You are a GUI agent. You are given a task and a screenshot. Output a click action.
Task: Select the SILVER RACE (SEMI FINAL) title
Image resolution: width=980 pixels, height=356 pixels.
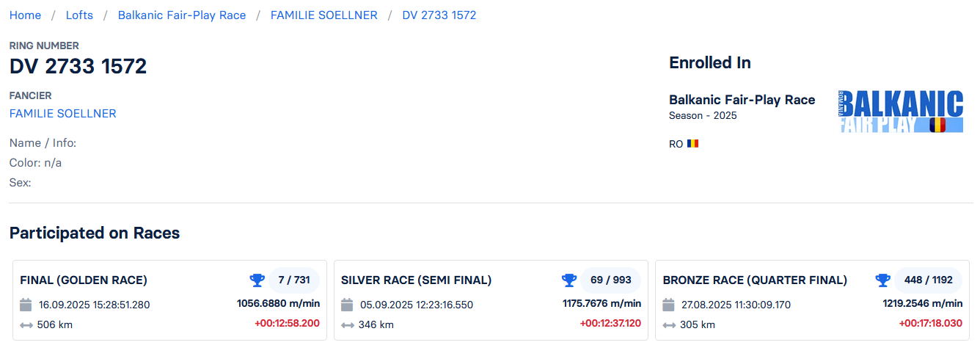(x=416, y=280)
